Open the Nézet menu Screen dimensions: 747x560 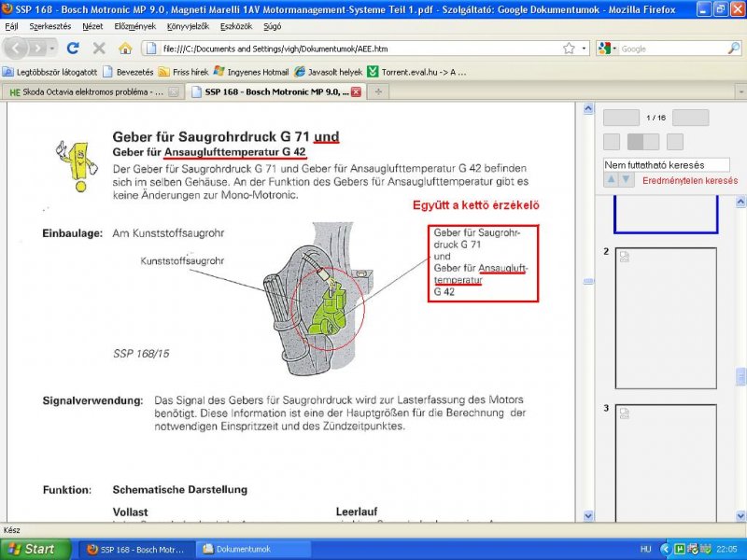pyautogui.click(x=92, y=26)
